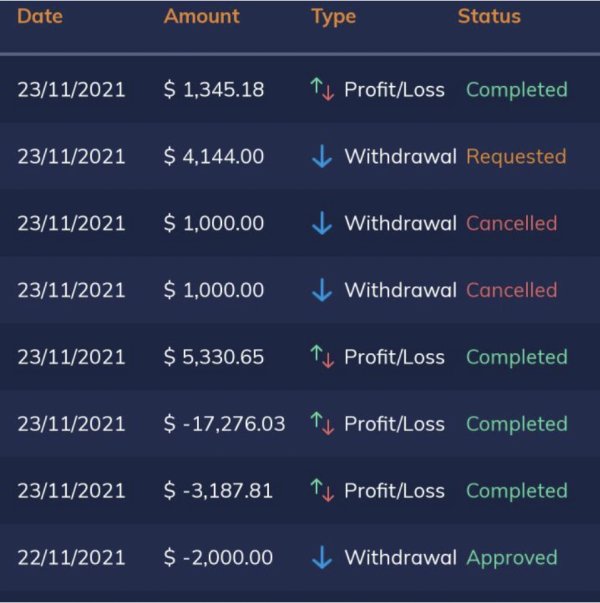
Task: Click the Completed status for $-17,276.03
Action: (x=516, y=424)
